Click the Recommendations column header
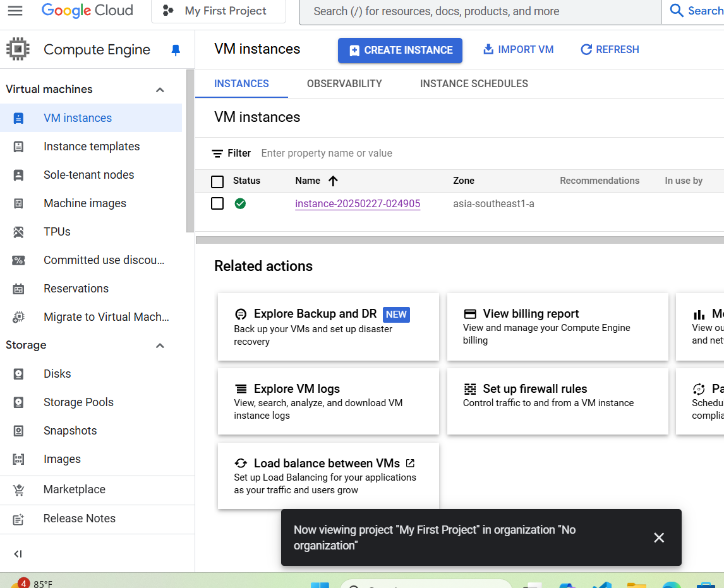Viewport: 724px width, 588px height. coord(600,181)
